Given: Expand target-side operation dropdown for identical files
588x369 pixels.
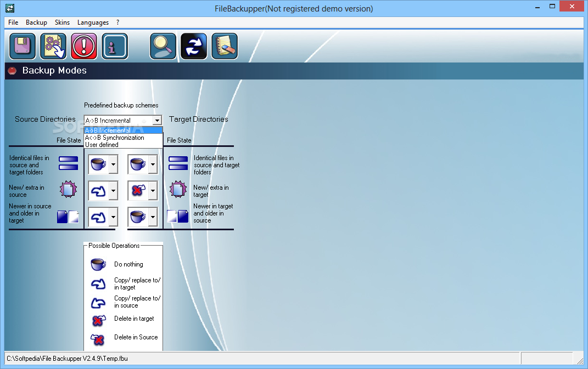Looking at the screenshot, I should [x=153, y=164].
